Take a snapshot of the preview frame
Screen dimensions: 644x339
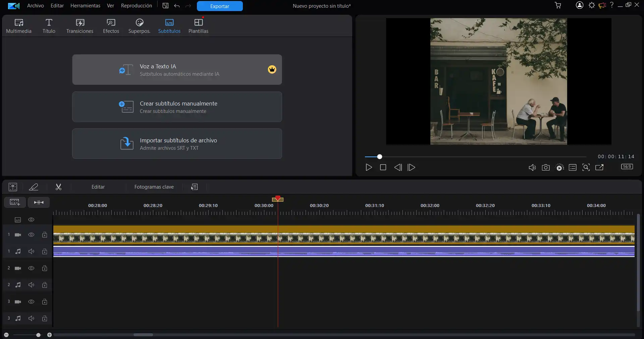click(x=546, y=167)
